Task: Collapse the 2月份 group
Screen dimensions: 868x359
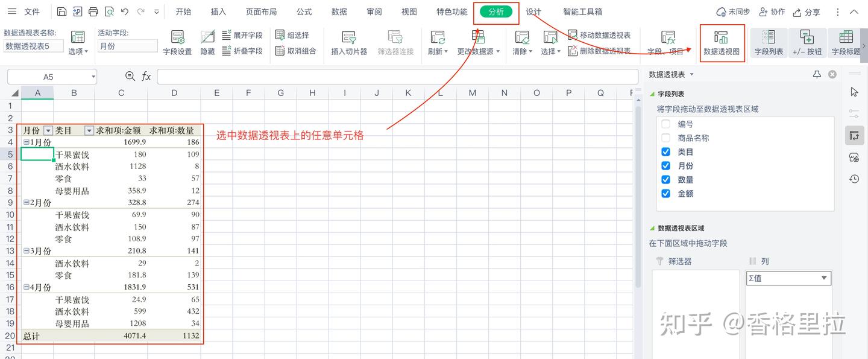Action: coord(27,203)
